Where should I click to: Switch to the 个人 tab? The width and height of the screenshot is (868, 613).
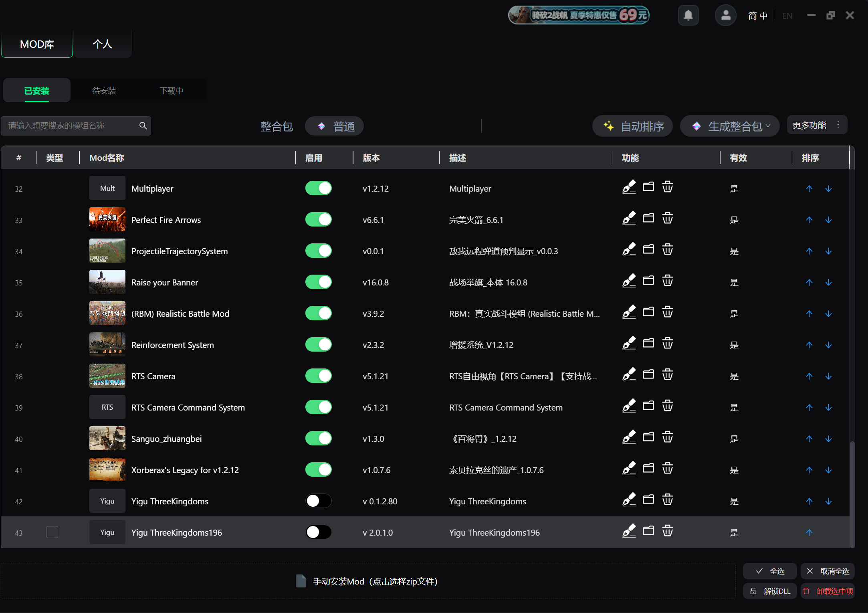click(103, 44)
